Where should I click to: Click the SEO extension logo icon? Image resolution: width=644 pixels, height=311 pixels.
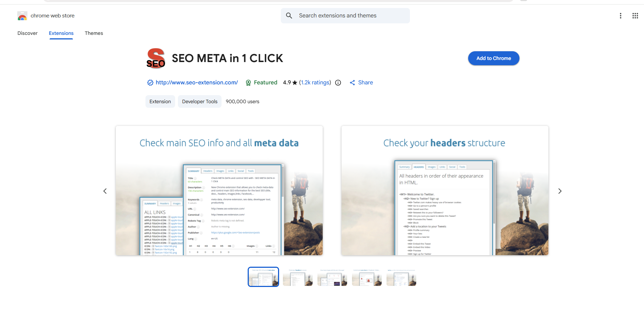pyautogui.click(x=156, y=58)
